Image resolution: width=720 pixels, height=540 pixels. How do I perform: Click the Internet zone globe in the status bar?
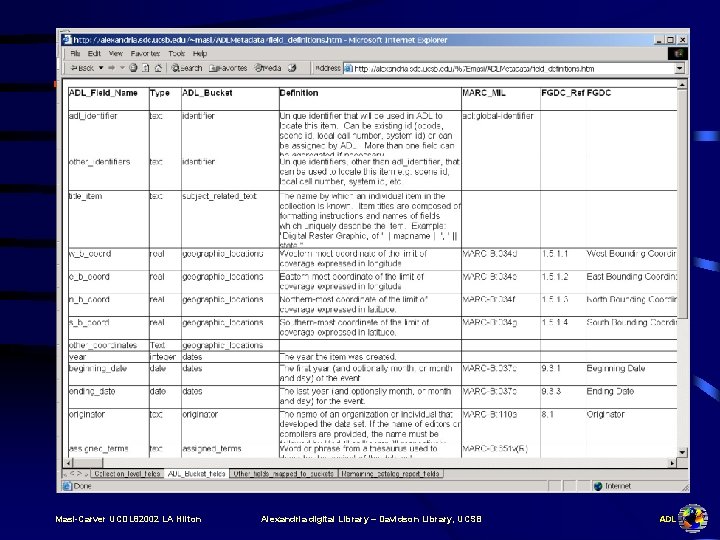pyautogui.click(x=598, y=486)
